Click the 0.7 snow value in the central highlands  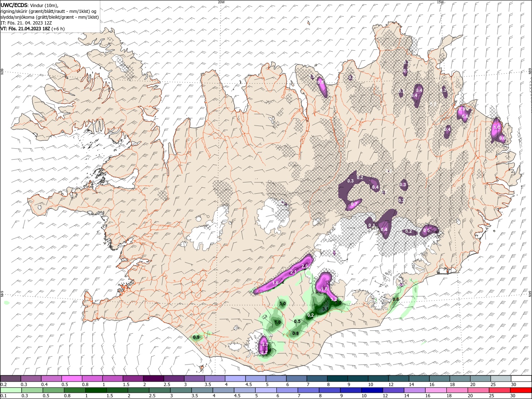[x=354, y=204]
